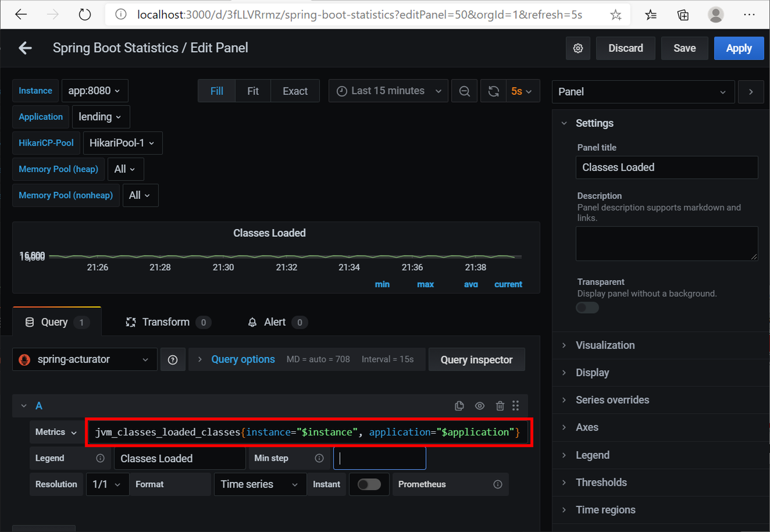The image size is (770, 532).
Task: Delete query A with the trash icon
Action: click(500, 406)
